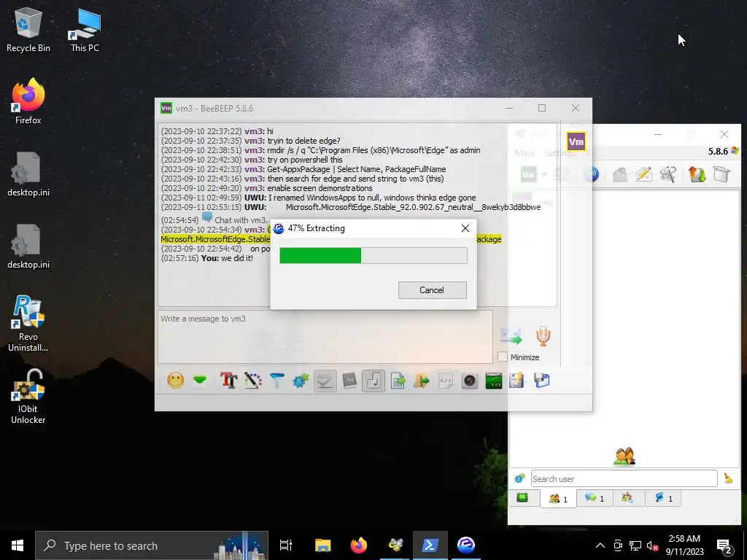The height and width of the screenshot is (560, 747).
Task: Open file transfers up-down arrows icon
Action: click(697, 174)
